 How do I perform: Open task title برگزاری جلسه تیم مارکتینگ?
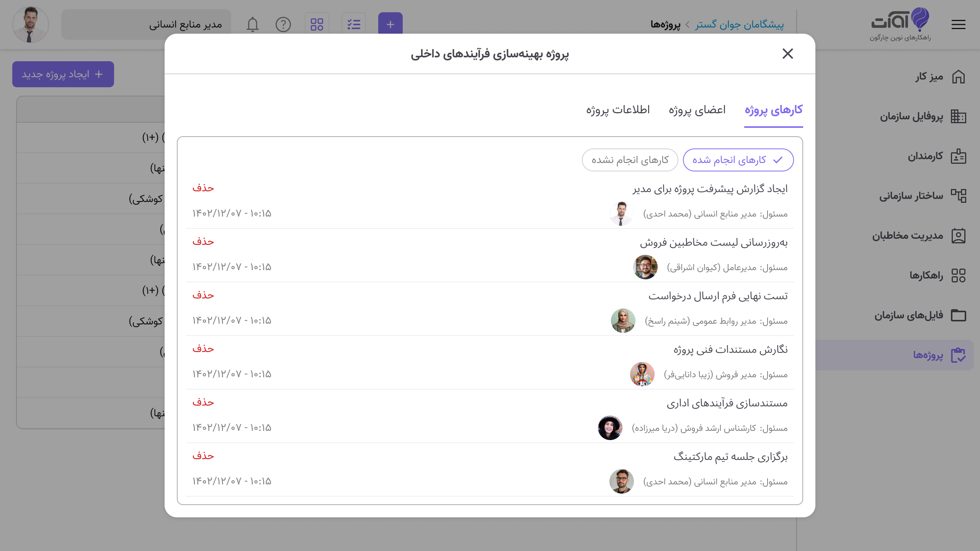[x=730, y=457]
